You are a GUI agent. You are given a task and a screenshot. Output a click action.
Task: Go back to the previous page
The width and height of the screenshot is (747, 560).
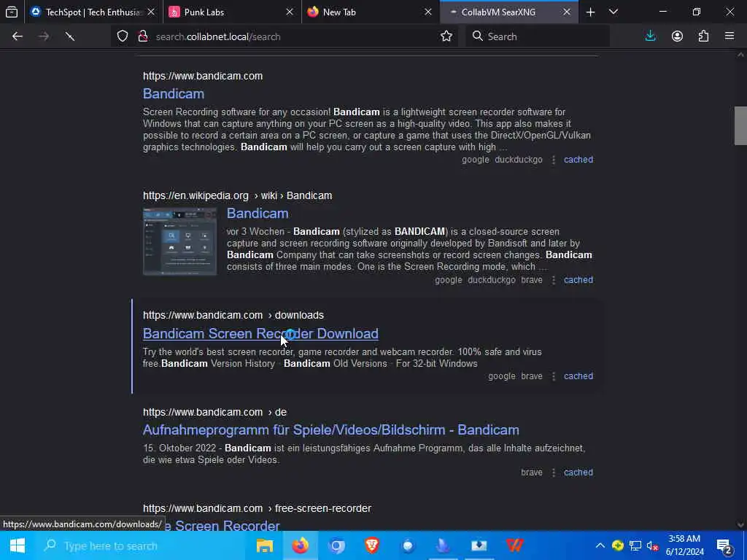pyautogui.click(x=18, y=36)
